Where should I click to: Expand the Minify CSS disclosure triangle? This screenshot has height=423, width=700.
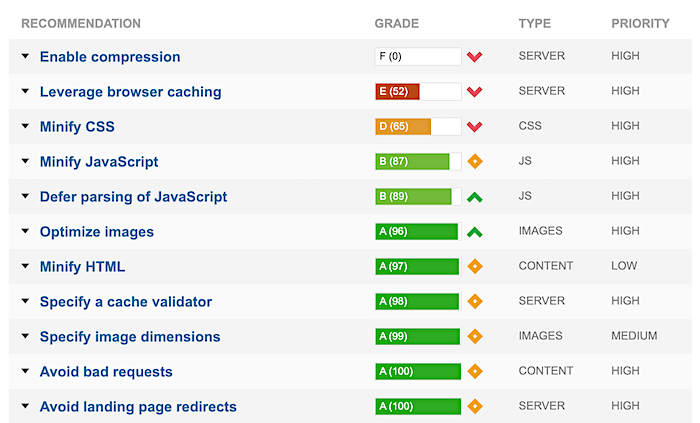click(25, 126)
